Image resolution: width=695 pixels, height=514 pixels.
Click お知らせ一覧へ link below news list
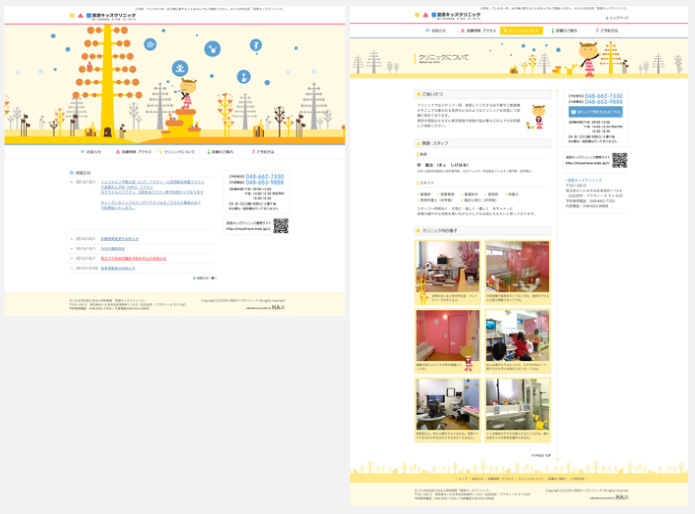[x=205, y=278]
